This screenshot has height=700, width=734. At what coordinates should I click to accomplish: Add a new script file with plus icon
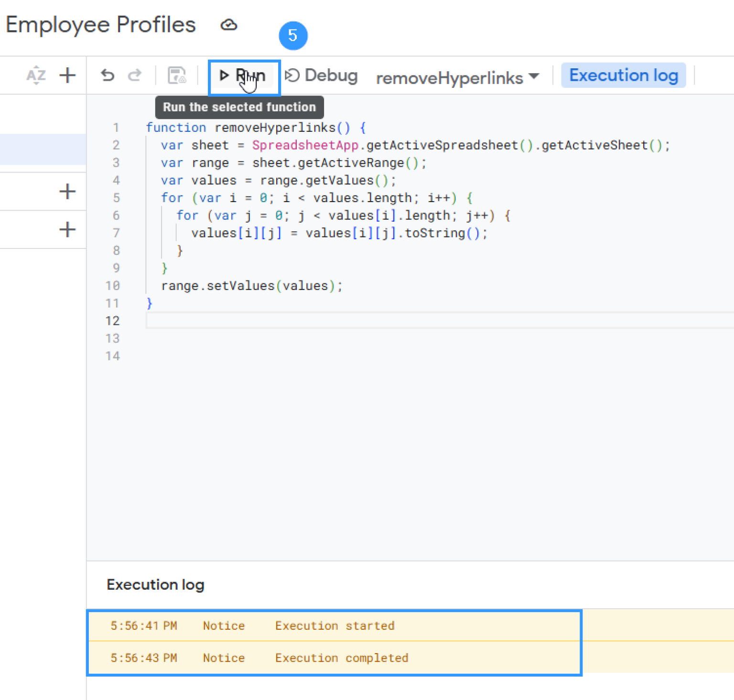coord(67,75)
